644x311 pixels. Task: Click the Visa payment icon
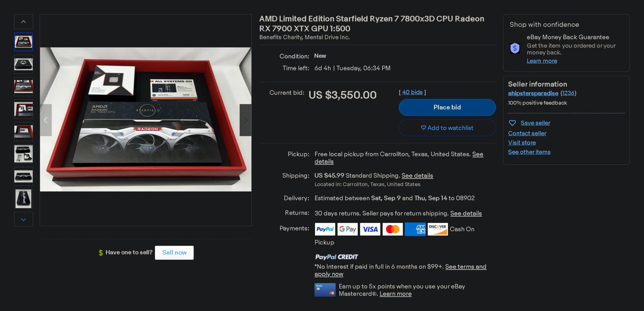(370, 229)
